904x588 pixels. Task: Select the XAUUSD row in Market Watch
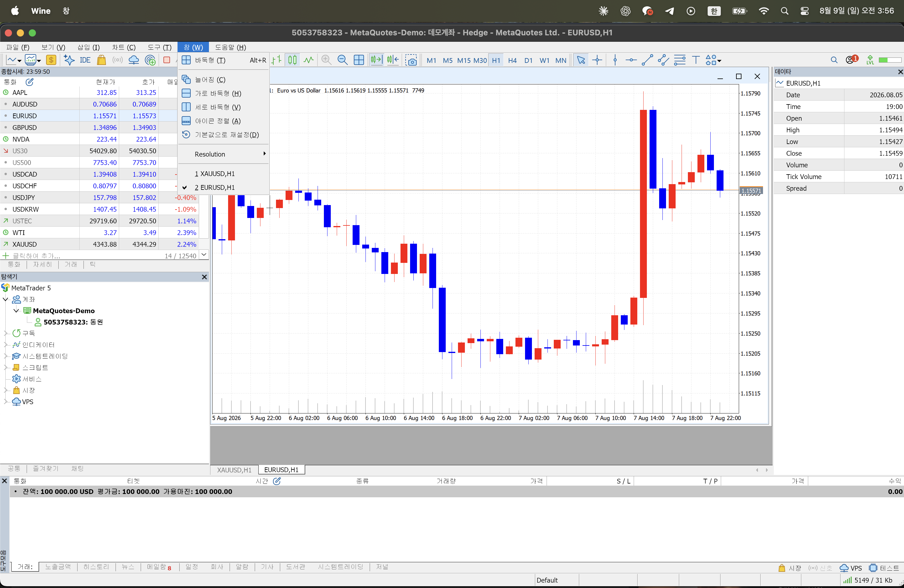tap(99, 244)
